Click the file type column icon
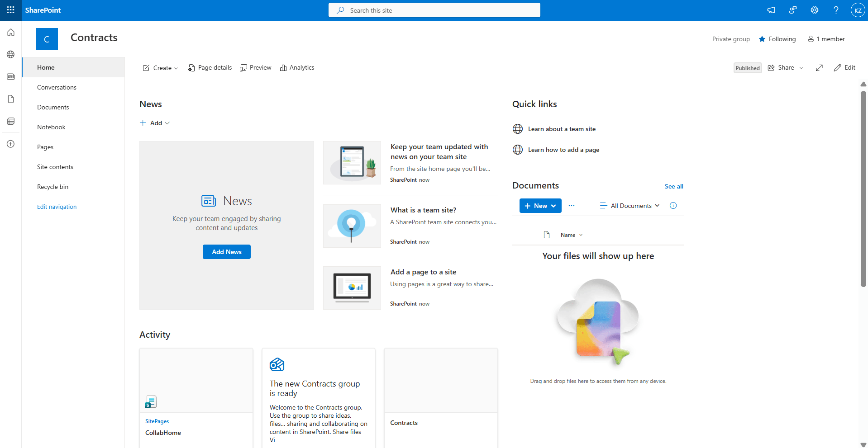 547,235
